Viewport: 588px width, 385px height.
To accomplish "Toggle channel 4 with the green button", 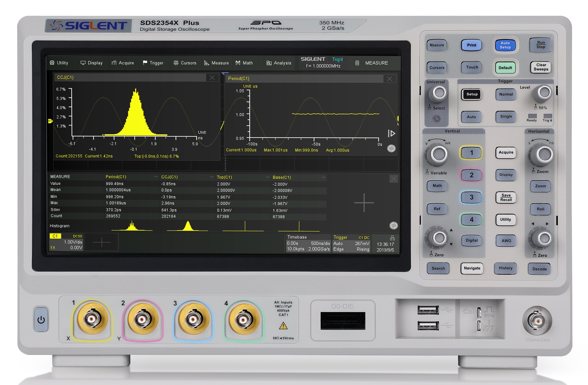I will (x=471, y=219).
